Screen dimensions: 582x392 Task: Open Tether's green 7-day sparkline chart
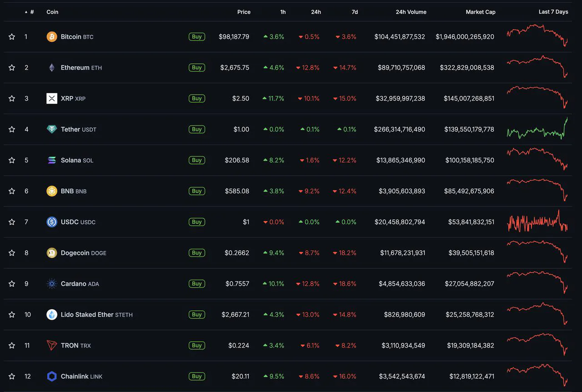pyautogui.click(x=537, y=128)
